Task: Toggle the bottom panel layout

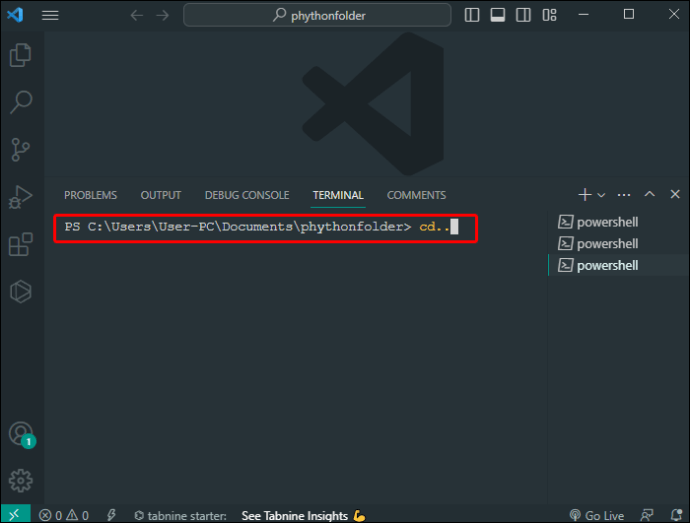Action: point(498,15)
